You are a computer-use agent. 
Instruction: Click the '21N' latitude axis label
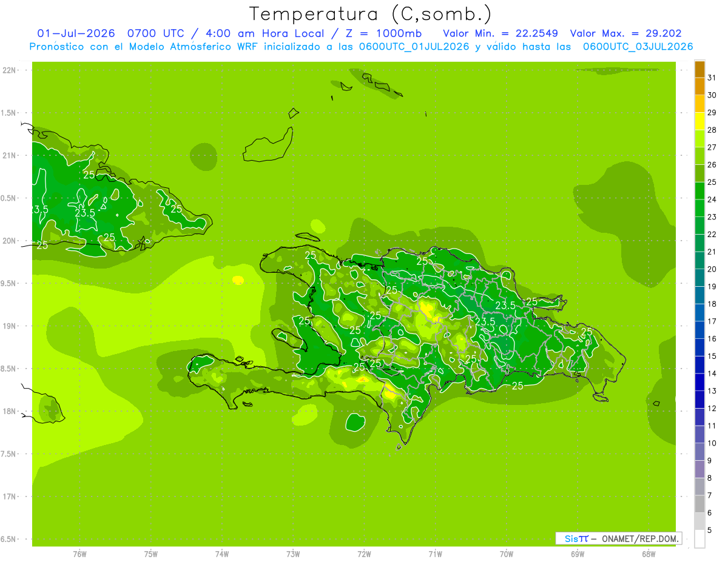10,156
